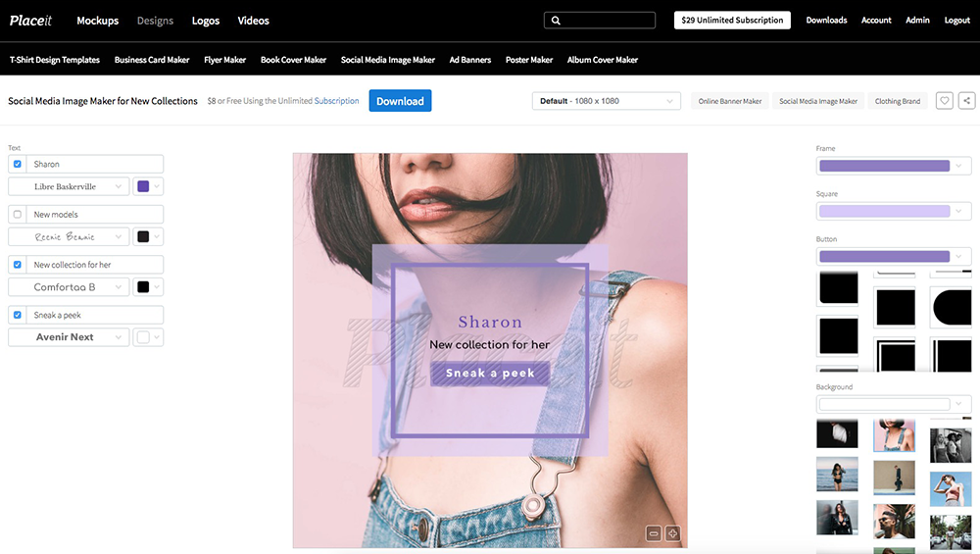
Task: Click the Online Banner Maker tag
Action: pyautogui.click(x=730, y=101)
